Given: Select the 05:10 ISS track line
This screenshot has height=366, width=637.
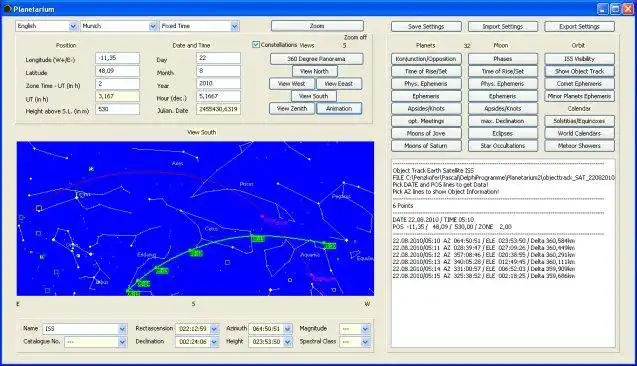Looking at the screenshot, I should (x=484, y=241).
